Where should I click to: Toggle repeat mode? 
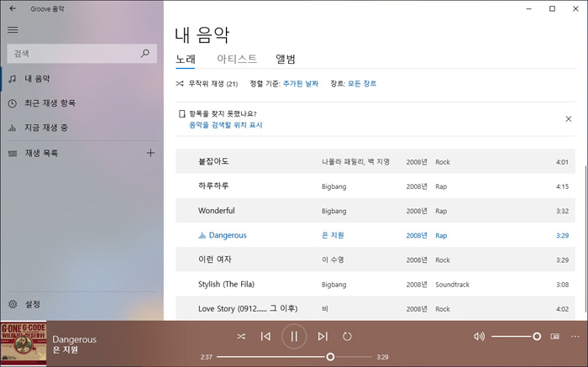[x=347, y=337]
